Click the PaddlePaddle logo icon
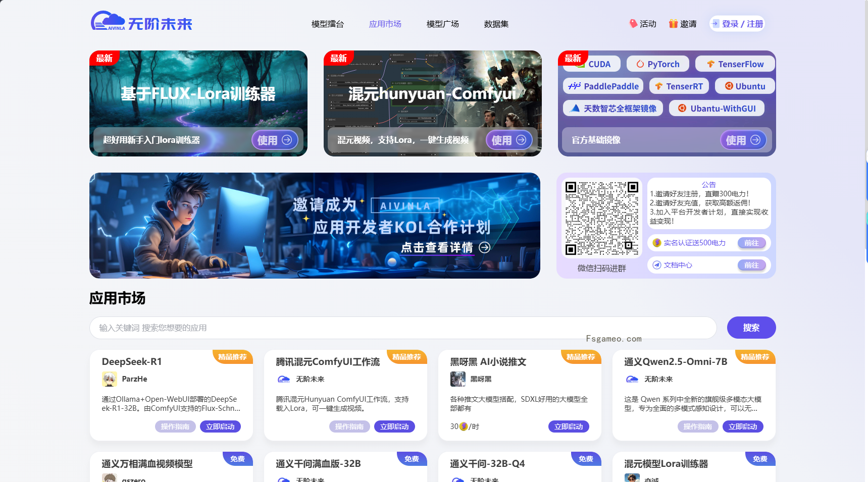This screenshot has width=868, height=482. click(x=575, y=86)
